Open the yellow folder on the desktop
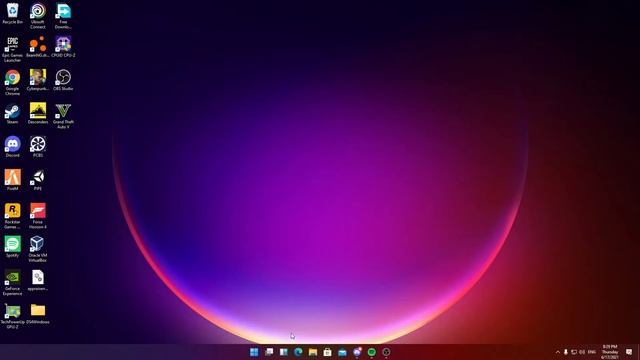The image size is (640, 360). pyautogui.click(x=38, y=314)
